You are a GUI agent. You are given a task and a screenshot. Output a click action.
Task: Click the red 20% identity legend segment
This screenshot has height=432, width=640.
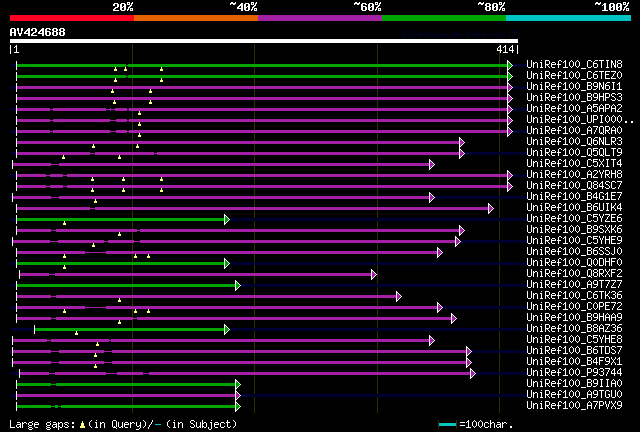(x=72, y=18)
